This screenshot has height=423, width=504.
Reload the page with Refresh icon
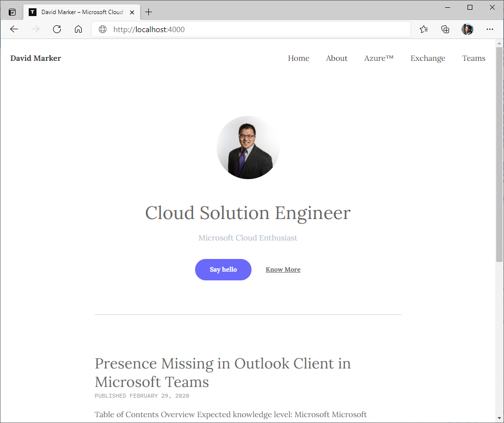(x=57, y=29)
